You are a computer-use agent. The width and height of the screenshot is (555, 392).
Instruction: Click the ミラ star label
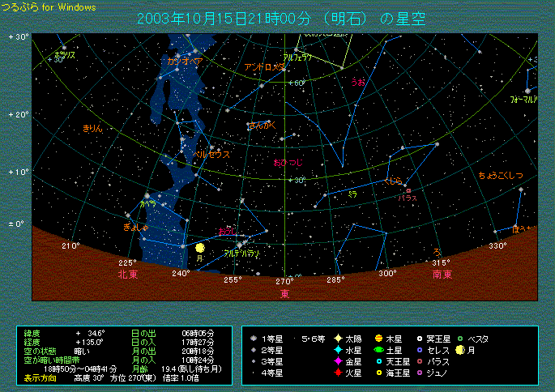352,194
